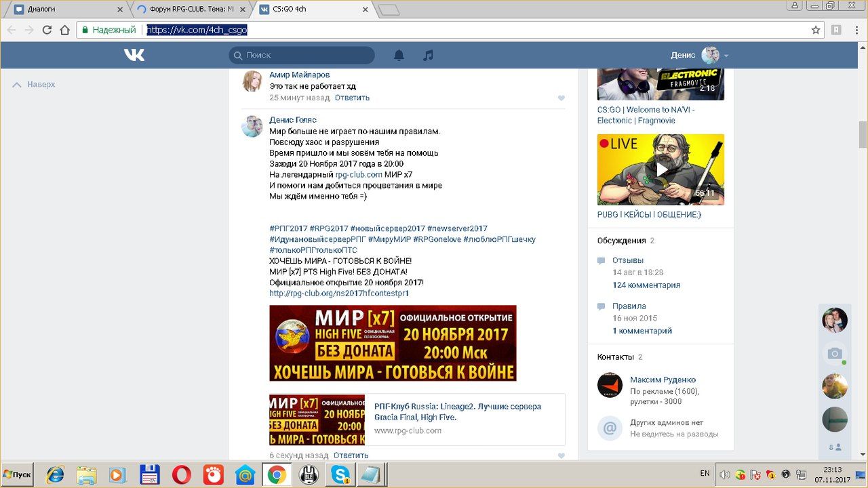The image size is (868, 488).
Task: Open the CS:GO Welcome to NA'VI video title
Action: [x=646, y=115]
